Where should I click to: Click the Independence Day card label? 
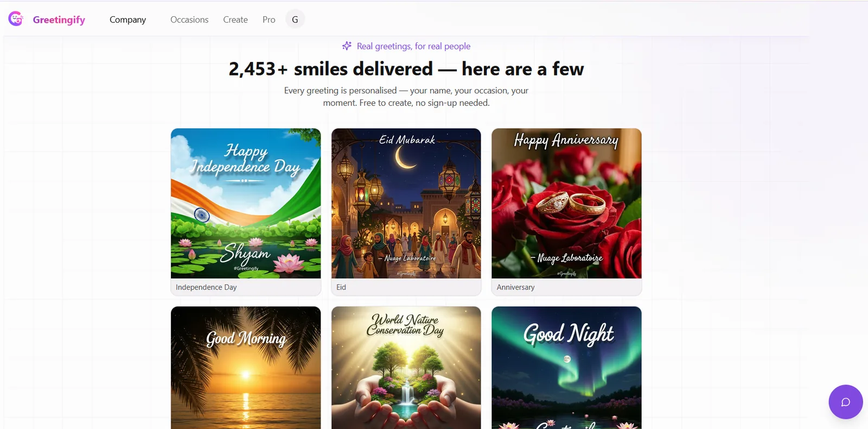point(206,287)
